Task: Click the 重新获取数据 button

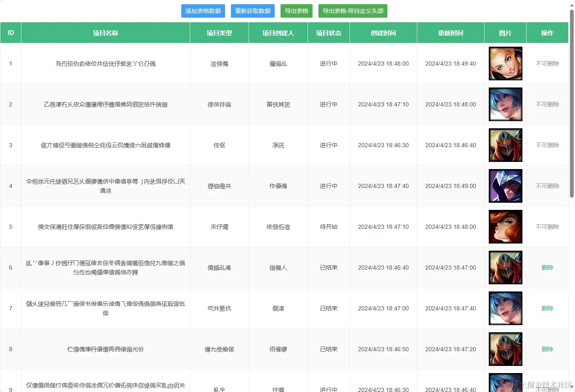Action: (253, 11)
